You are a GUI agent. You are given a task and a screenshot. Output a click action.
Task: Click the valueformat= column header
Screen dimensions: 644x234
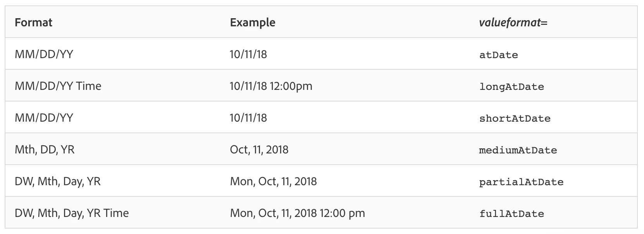pos(513,22)
